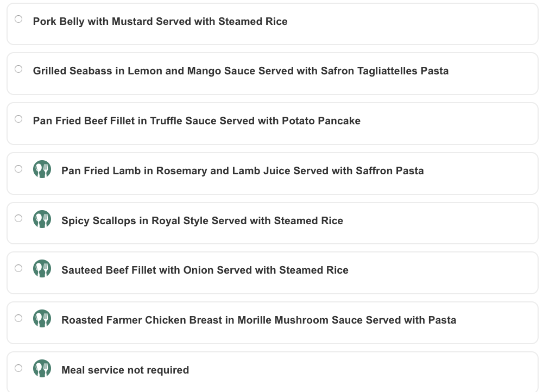Click Pan Fried Lamb in Rosemary label

(x=242, y=171)
